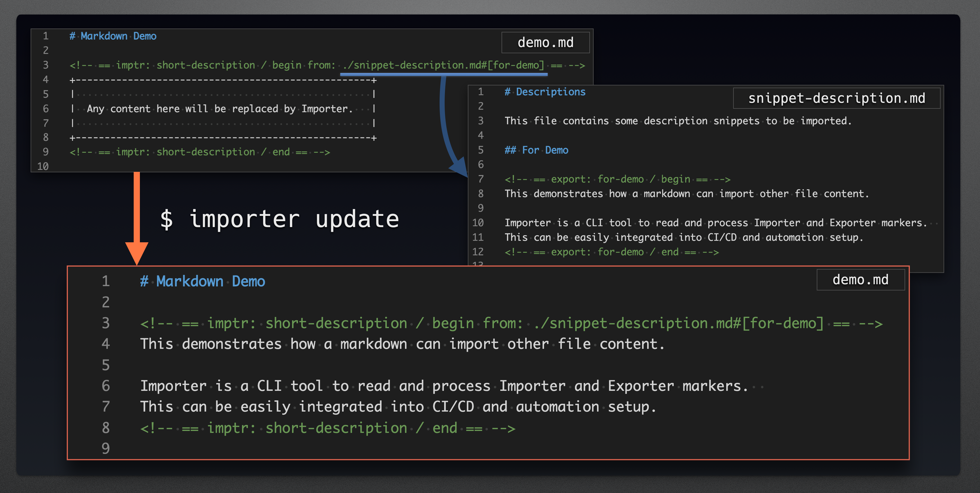
Task: Click line number 12 in snippet file gutter
Action: point(478,252)
